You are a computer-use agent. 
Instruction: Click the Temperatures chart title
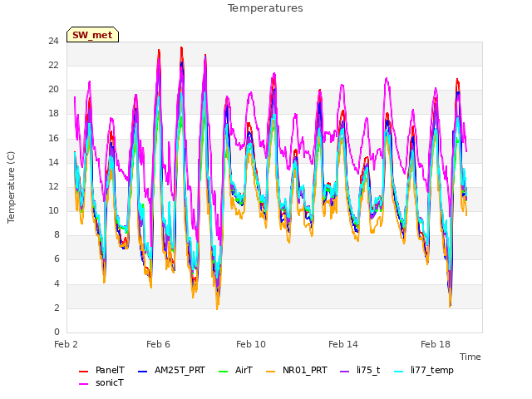265,8
